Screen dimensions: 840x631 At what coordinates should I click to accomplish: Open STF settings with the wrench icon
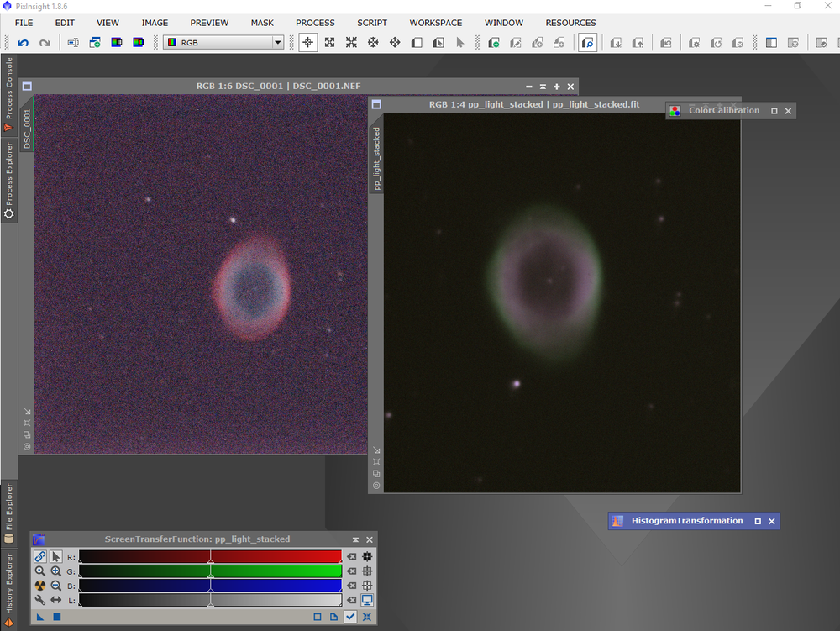(39, 600)
